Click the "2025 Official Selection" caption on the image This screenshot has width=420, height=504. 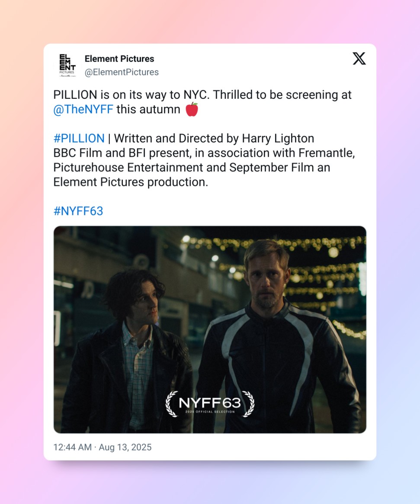210,412
